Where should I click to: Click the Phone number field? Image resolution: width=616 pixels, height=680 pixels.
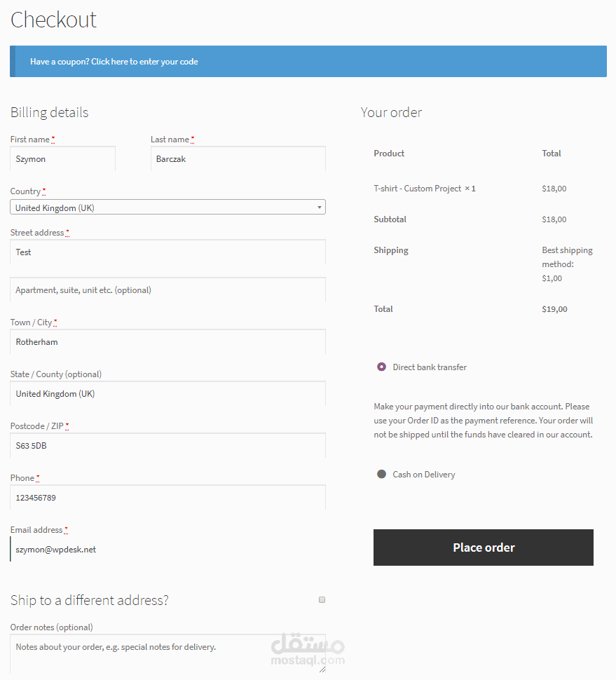[x=167, y=497]
